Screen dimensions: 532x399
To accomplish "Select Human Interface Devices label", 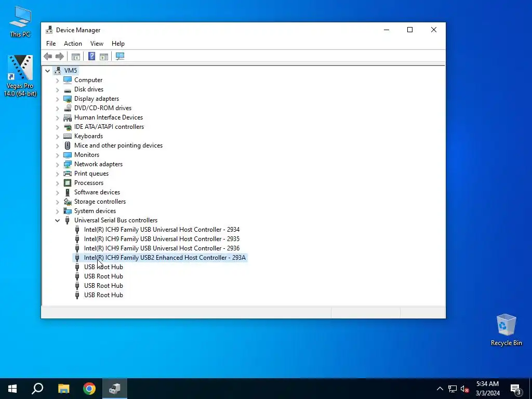I will (109, 117).
